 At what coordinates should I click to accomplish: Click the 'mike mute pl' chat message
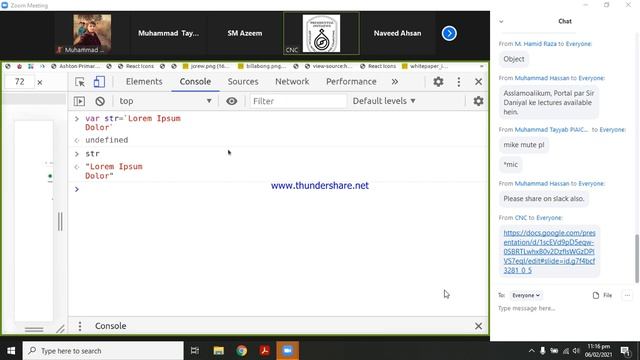pyautogui.click(x=524, y=145)
